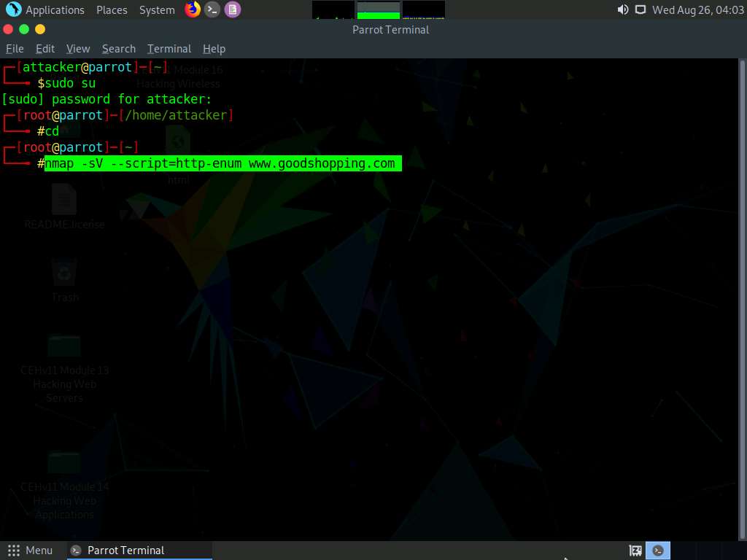Click the highlighted nmap command text
747x560 pixels.
[223, 163]
